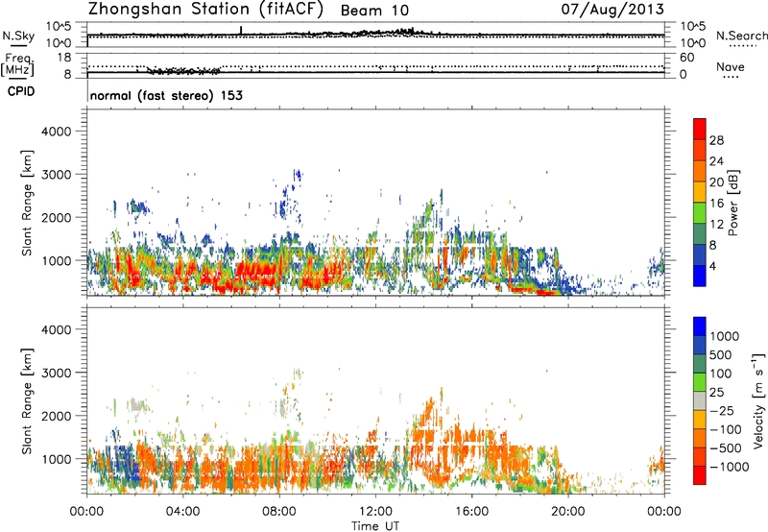
Task: Click the Time UT axis title
Action: pos(375,526)
